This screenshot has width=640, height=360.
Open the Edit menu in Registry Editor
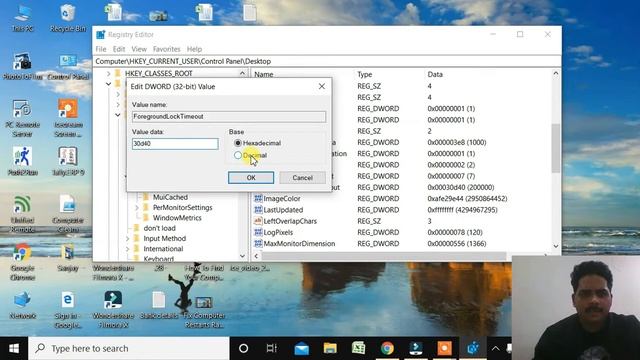pos(119,49)
